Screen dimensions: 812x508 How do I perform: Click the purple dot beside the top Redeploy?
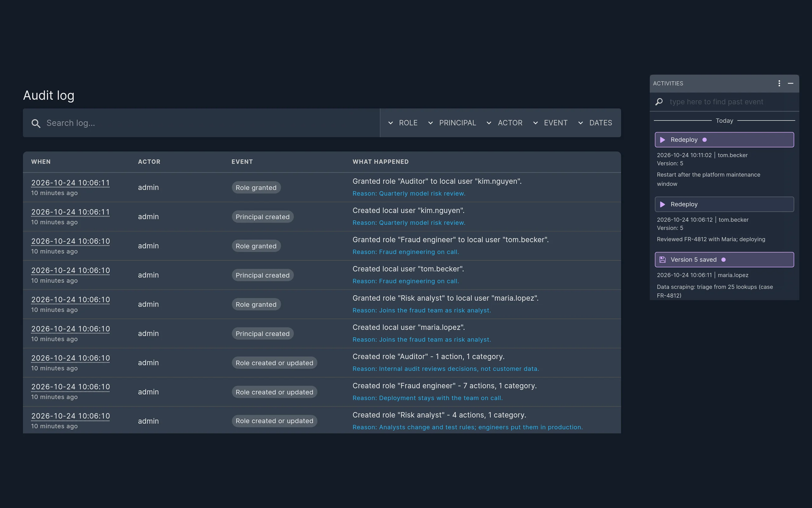(x=704, y=140)
